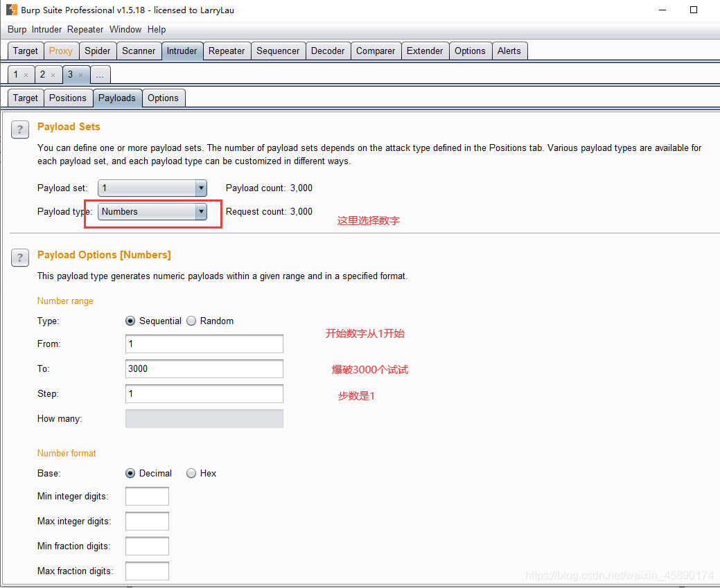Screen dimensions: 720x588
Task: Open the Burp menu
Action: (x=17, y=29)
